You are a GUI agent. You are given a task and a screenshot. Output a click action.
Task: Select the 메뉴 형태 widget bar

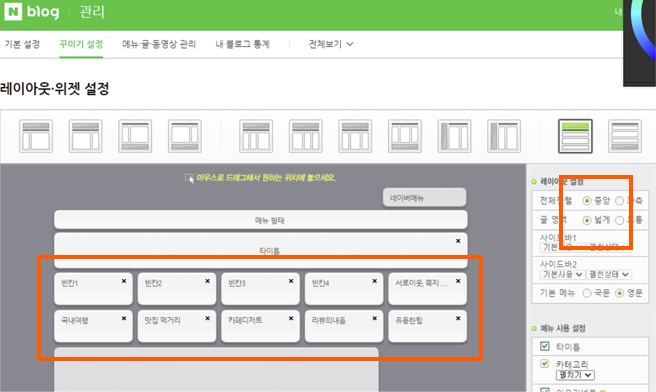261,220
